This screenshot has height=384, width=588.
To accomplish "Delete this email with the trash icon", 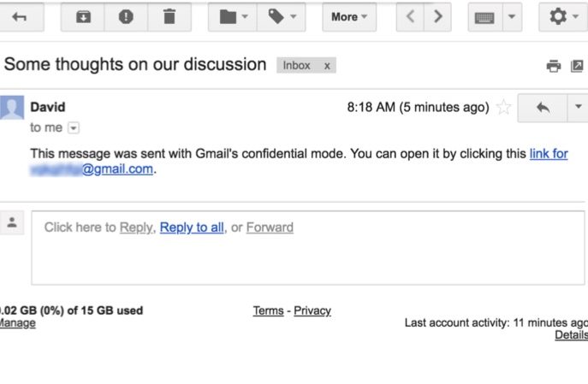I will point(169,16).
